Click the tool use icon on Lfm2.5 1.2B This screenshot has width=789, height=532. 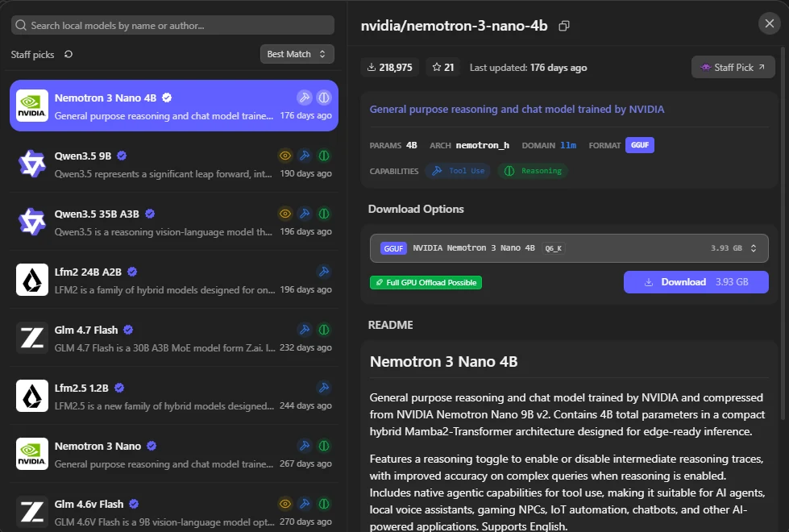pyautogui.click(x=324, y=388)
